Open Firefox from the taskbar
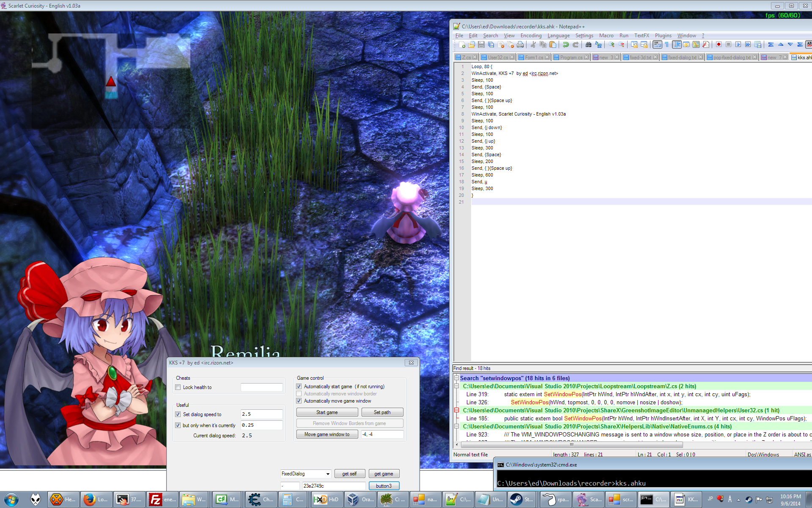The height and width of the screenshot is (508, 812). click(96, 500)
